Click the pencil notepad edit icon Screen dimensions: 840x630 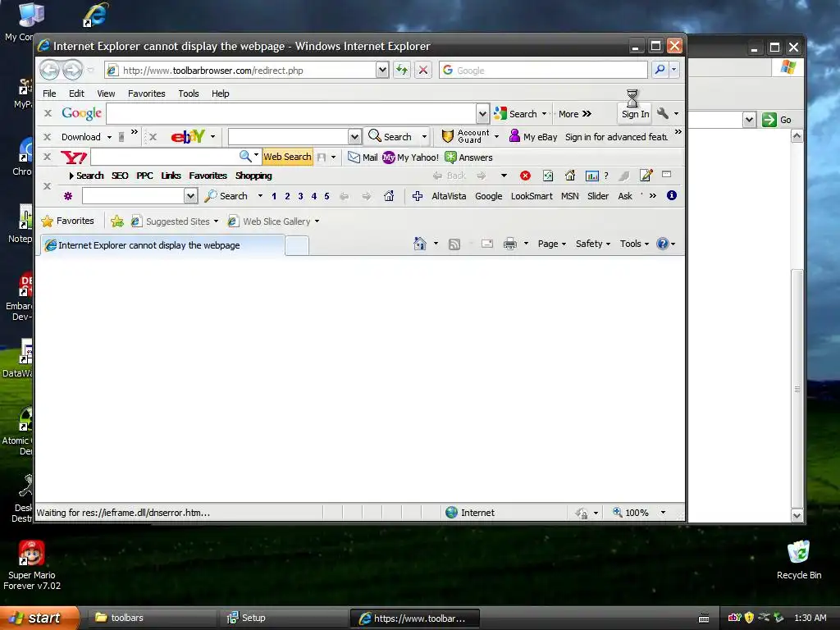click(646, 176)
